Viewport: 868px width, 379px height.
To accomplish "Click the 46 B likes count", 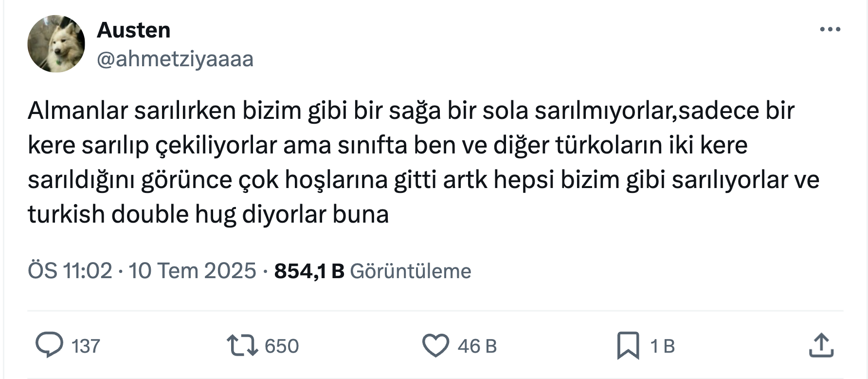I will click(x=477, y=346).
